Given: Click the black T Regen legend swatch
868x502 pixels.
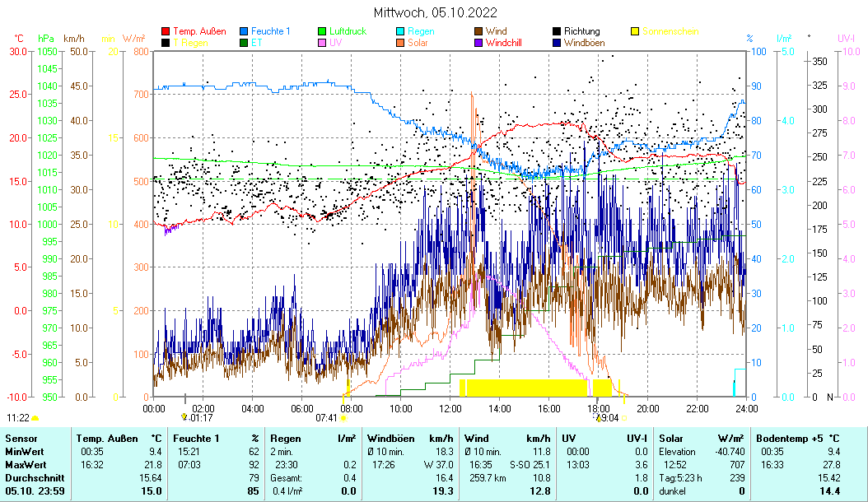Looking at the screenshot, I should click(x=165, y=43).
